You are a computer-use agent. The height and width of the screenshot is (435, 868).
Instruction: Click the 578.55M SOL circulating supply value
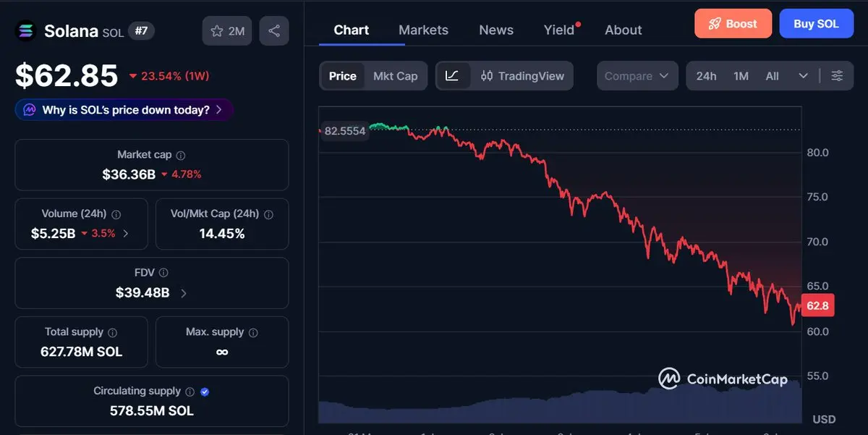coord(152,411)
